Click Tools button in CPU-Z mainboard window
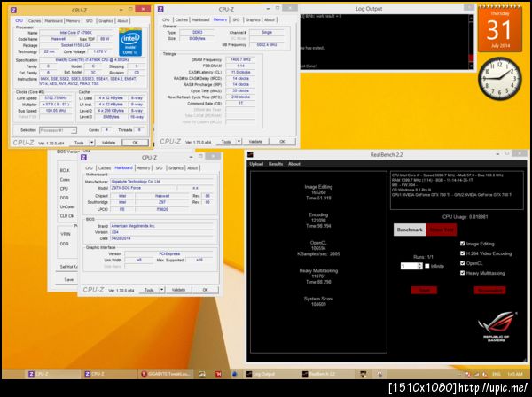 click(149, 290)
